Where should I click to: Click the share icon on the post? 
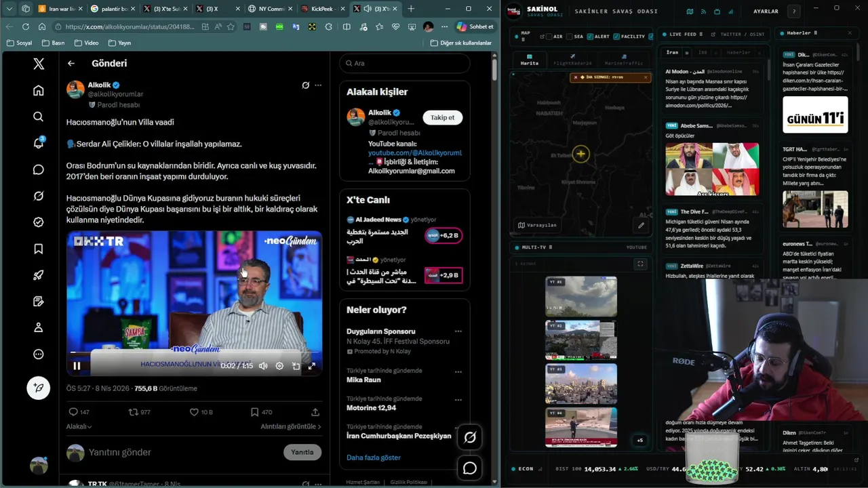pos(315,412)
